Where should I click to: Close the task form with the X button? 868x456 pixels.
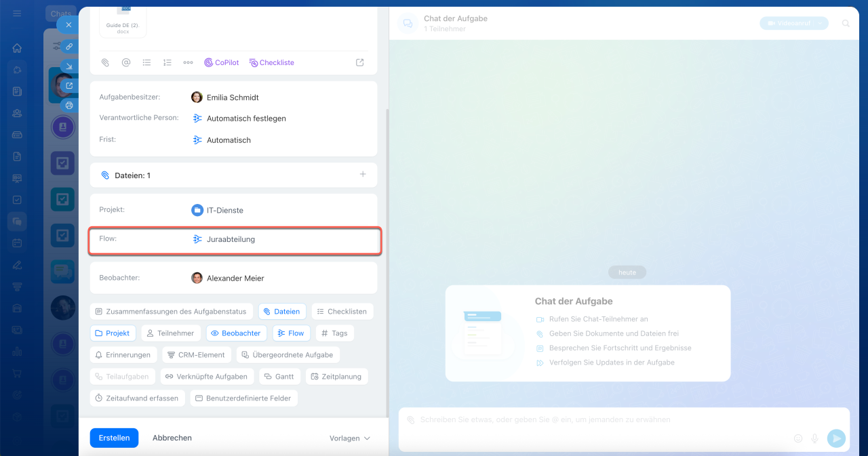68,25
